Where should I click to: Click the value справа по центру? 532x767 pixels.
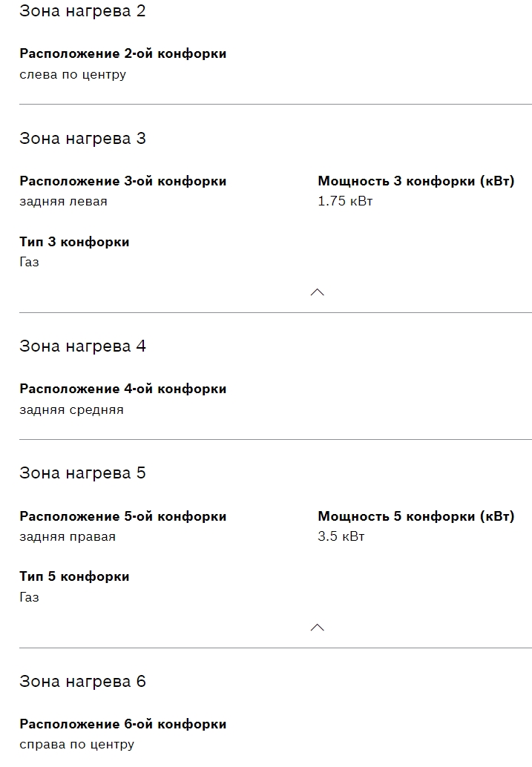76,744
